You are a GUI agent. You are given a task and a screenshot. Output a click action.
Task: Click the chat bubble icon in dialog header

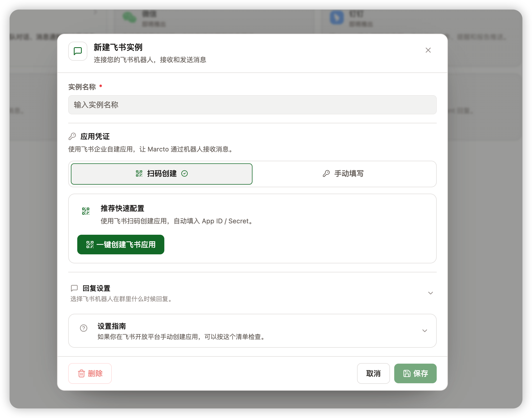78,51
